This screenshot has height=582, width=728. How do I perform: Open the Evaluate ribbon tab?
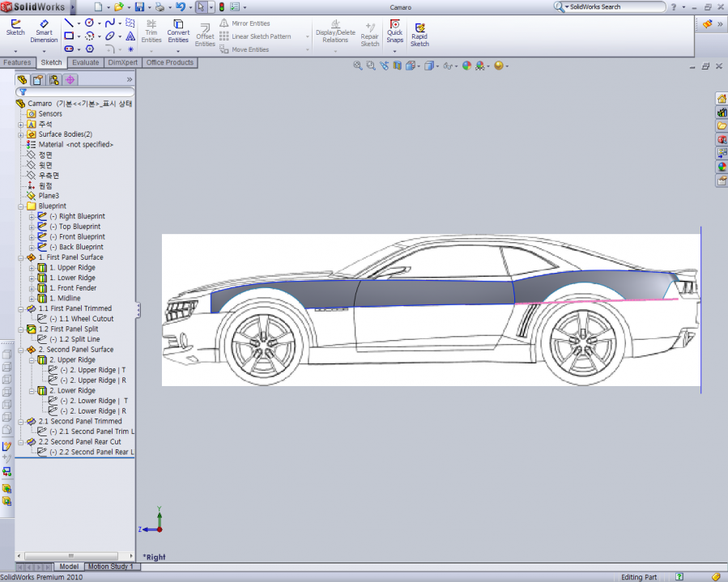pos(85,62)
